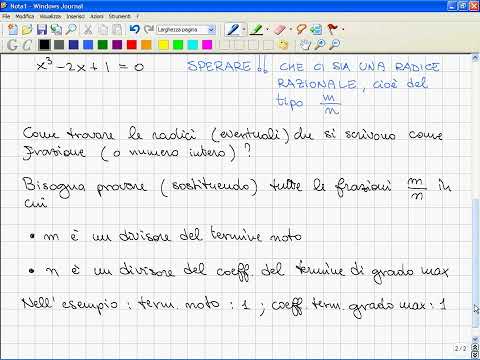480x360 pixels.
Task: Click the zoom out magnifier
Action: [x=334, y=44]
